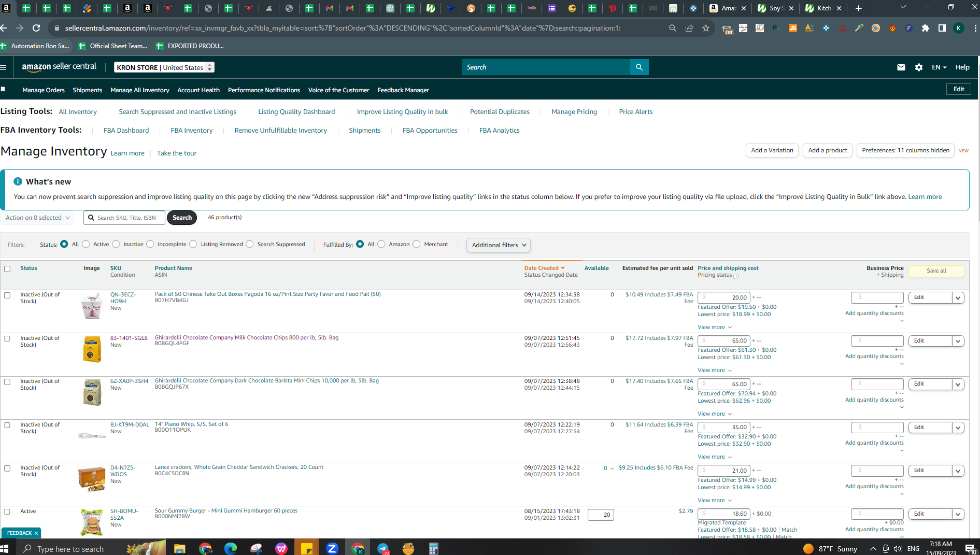
Task: Open Shipments in the top navigation bar
Action: click(88, 90)
